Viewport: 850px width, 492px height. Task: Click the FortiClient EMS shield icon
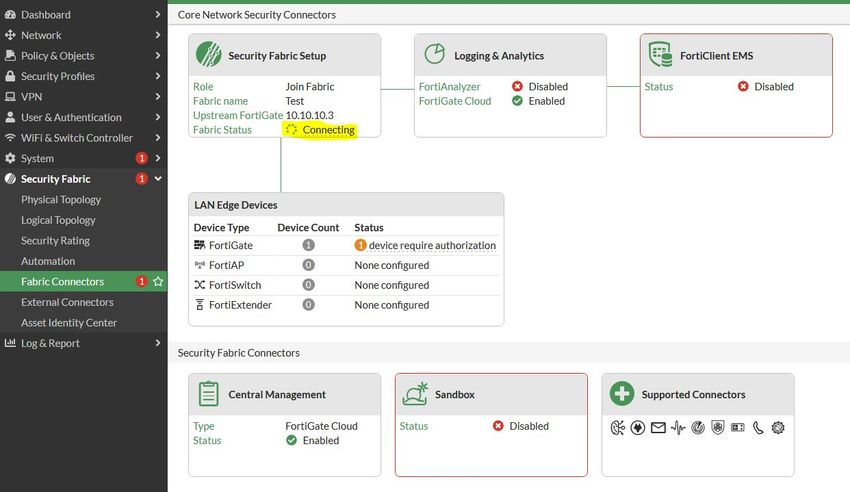[x=660, y=55]
